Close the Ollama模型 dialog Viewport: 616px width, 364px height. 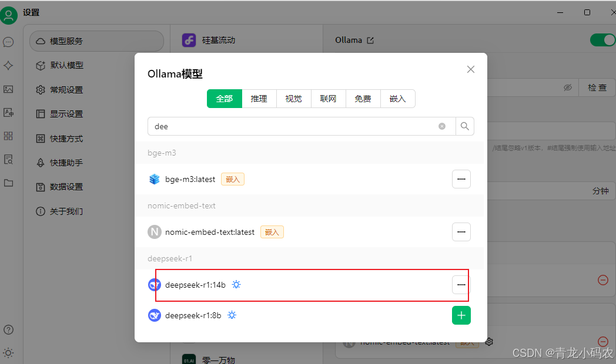[x=471, y=69]
